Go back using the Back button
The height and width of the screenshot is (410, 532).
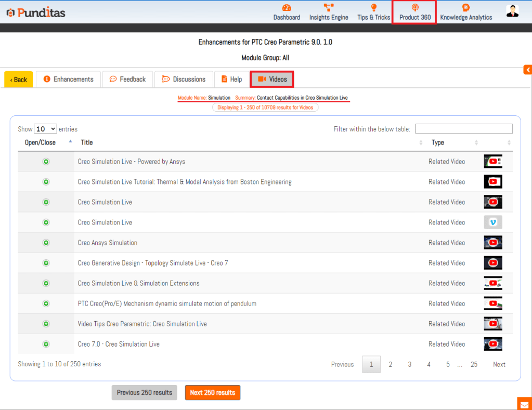pos(19,80)
